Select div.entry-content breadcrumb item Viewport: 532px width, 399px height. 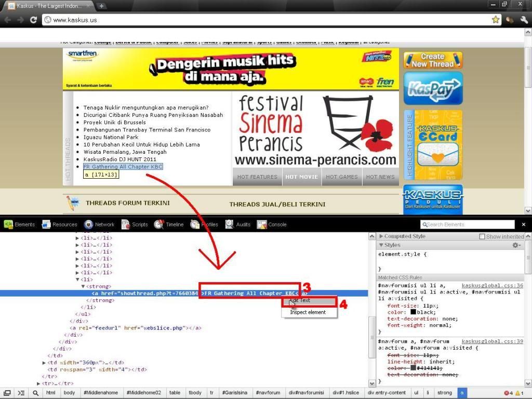tap(387, 393)
